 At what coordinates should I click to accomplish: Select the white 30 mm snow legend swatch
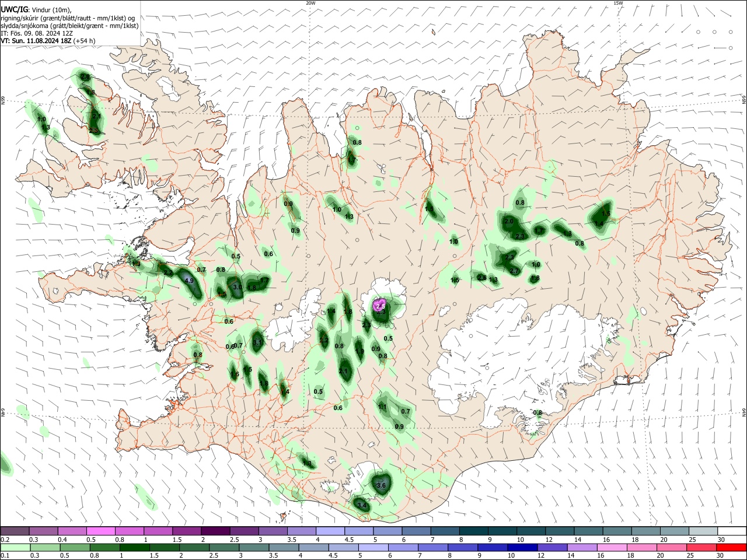(x=731, y=531)
